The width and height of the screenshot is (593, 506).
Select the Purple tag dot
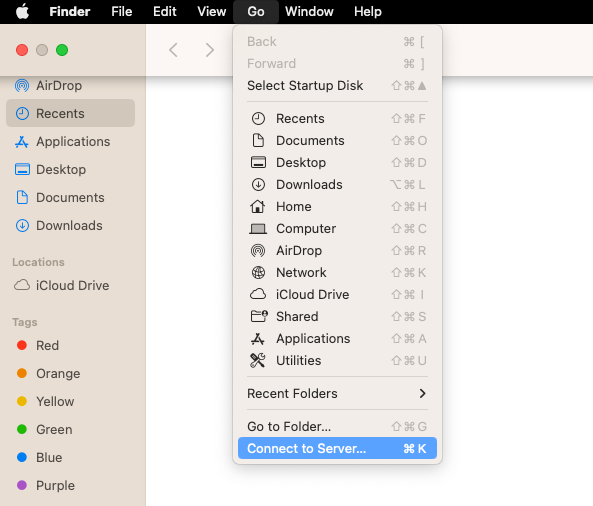pos(22,485)
